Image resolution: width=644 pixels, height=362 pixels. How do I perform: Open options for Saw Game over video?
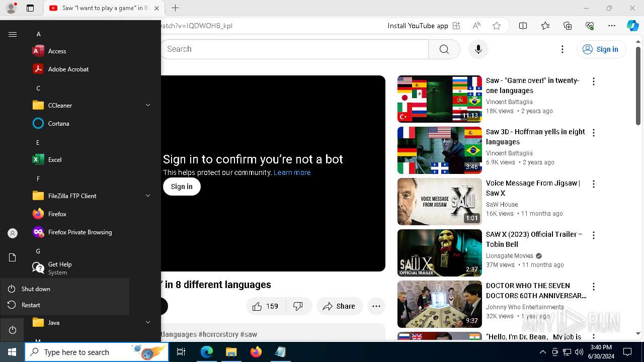tap(594, 81)
